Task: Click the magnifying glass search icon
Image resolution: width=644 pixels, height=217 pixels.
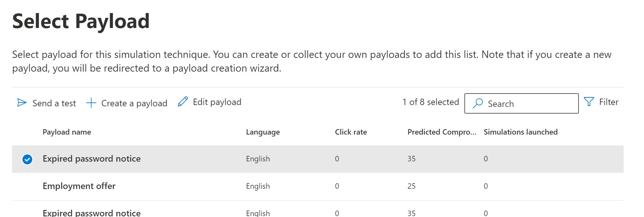Action: pyautogui.click(x=477, y=103)
